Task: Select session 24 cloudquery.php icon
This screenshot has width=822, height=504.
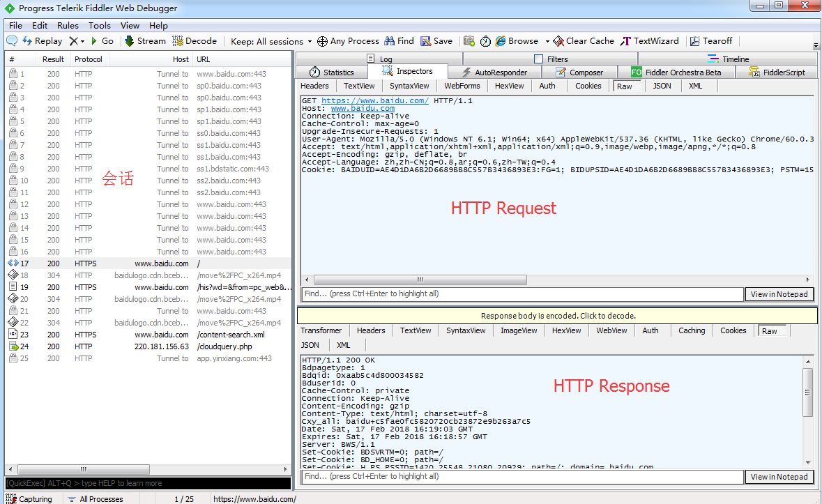Action: pyautogui.click(x=13, y=346)
